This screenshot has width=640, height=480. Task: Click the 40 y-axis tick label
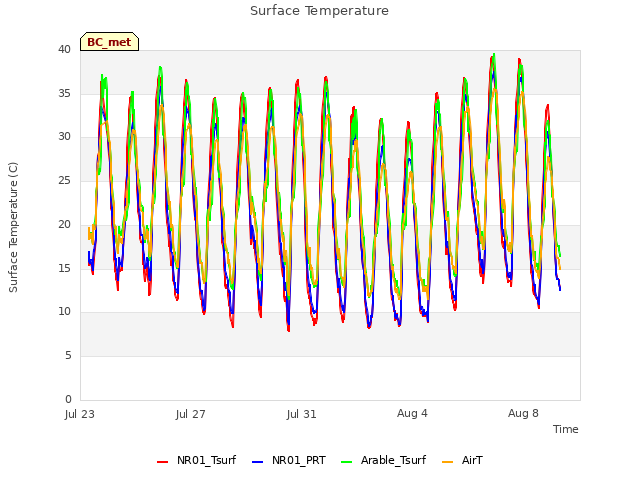[64, 49]
